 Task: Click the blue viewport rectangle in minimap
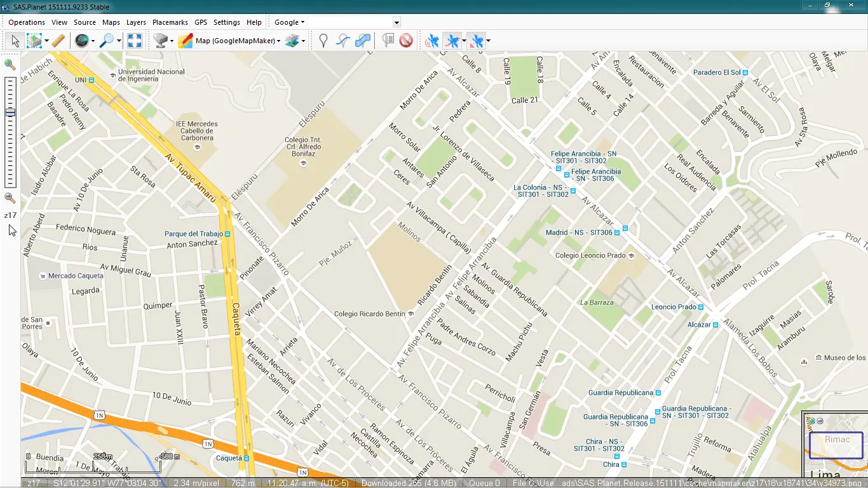click(836, 445)
